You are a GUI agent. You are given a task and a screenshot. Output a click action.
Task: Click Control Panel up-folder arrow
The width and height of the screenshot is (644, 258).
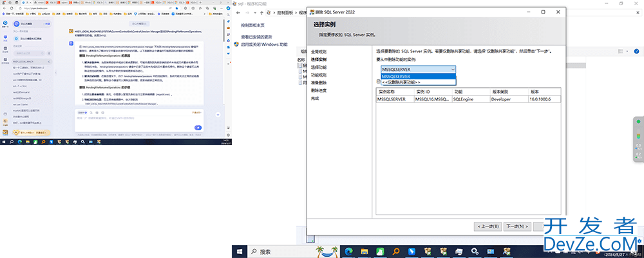261,13
